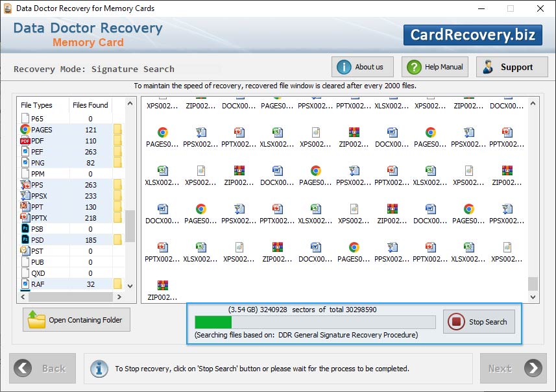Select the PPSX file type icon
The image size is (556, 392).
[25, 196]
